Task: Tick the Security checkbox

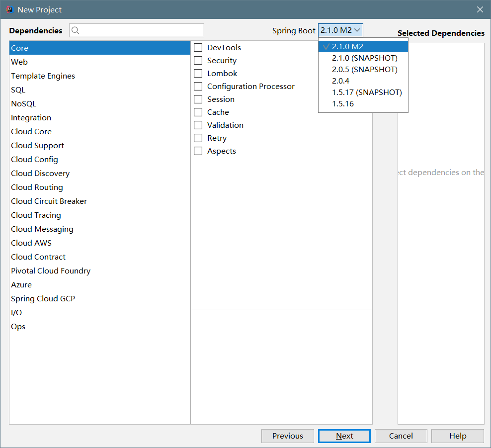Action: coord(198,61)
